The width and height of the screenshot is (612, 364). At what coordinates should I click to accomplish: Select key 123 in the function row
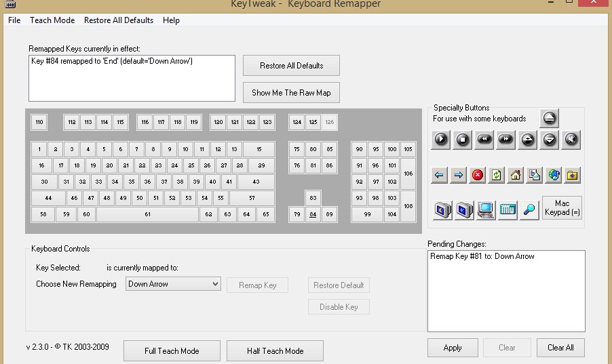coord(267,122)
